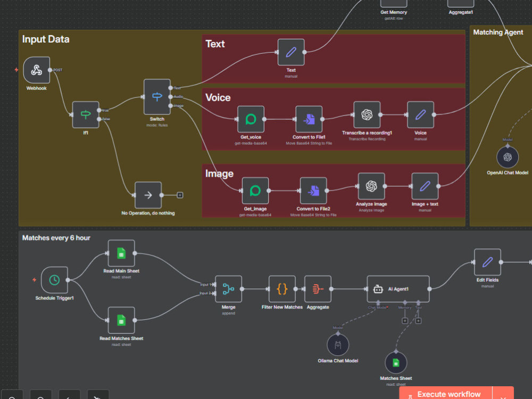This screenshot has height=399, width=532.
Task: Click the If1 node false output connector
Action: (x=99, y=119)
